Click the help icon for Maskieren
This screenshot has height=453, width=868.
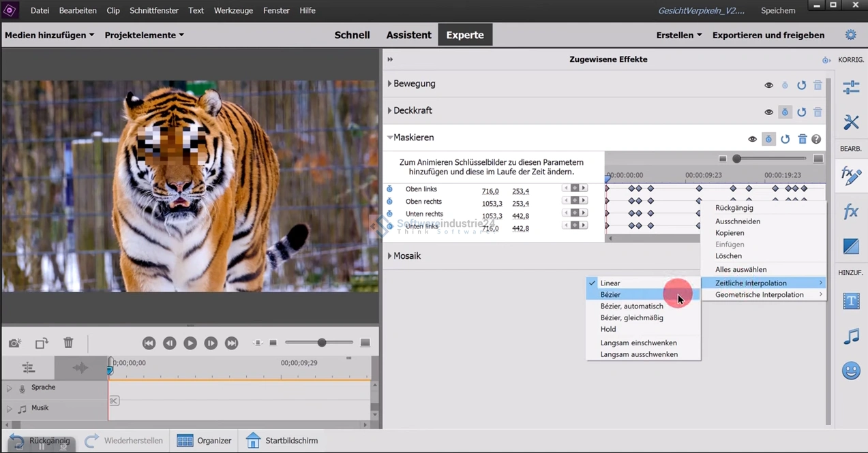click(816, 139)
